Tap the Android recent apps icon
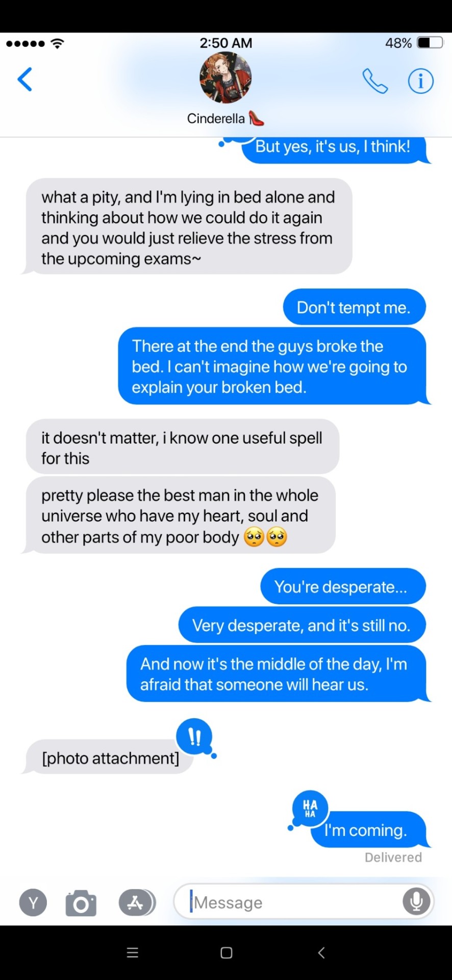 pyautogui.click(x=133, y=952)
